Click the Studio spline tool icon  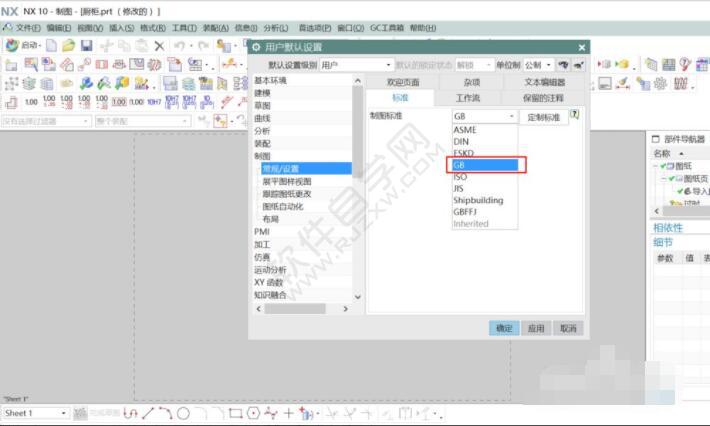click(271, 413)
